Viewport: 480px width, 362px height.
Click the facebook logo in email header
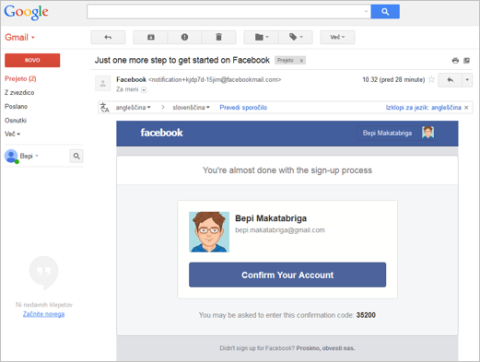[162, 133]
